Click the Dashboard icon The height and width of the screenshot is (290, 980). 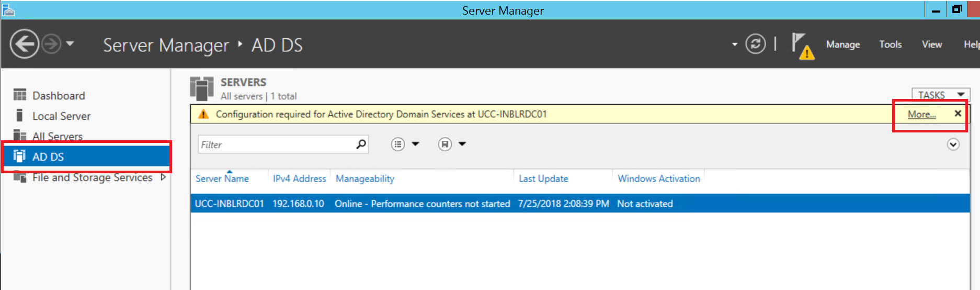click(20, 95)
